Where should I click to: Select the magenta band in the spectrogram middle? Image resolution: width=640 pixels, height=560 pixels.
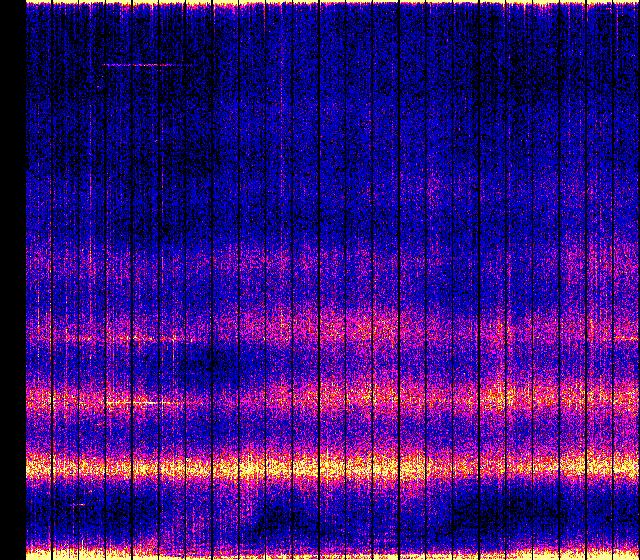click(x=330, y=328)
